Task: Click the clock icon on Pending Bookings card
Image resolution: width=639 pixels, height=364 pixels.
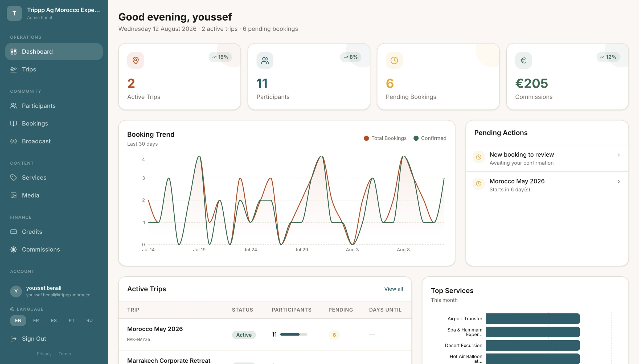Action: point(394,60)
